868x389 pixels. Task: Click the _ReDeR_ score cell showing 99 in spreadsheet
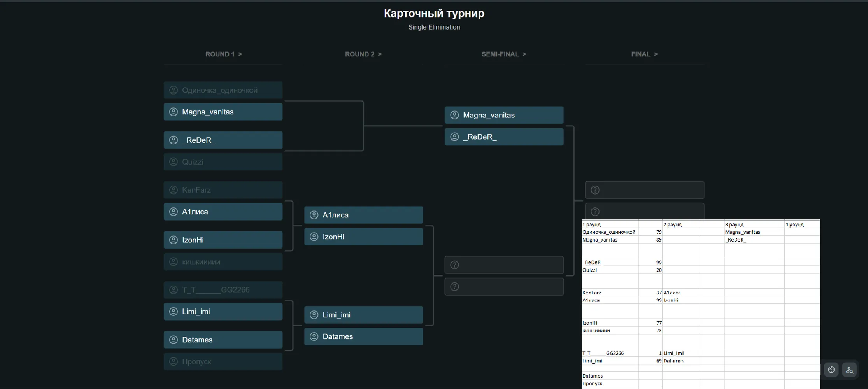(x=651, y=262)
